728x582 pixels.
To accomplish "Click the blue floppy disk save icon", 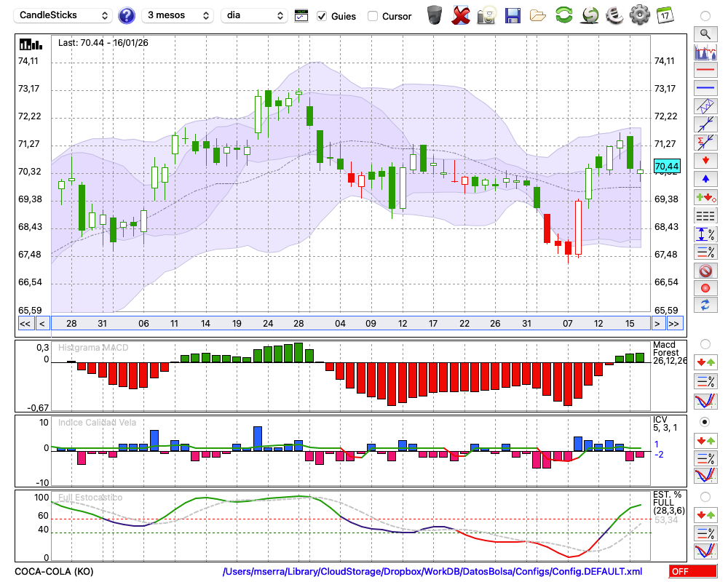I will point(513,15).
